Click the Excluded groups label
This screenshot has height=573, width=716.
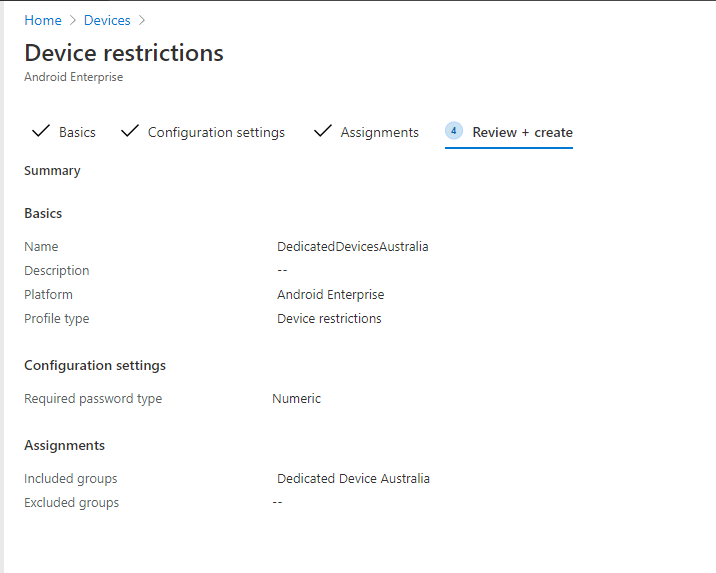point(71,503)
